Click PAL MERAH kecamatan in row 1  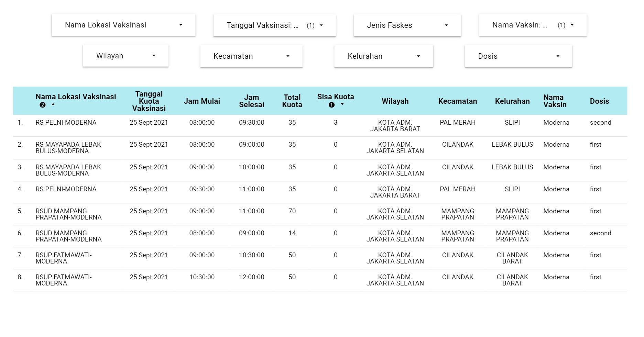click(x=458, y=123)
